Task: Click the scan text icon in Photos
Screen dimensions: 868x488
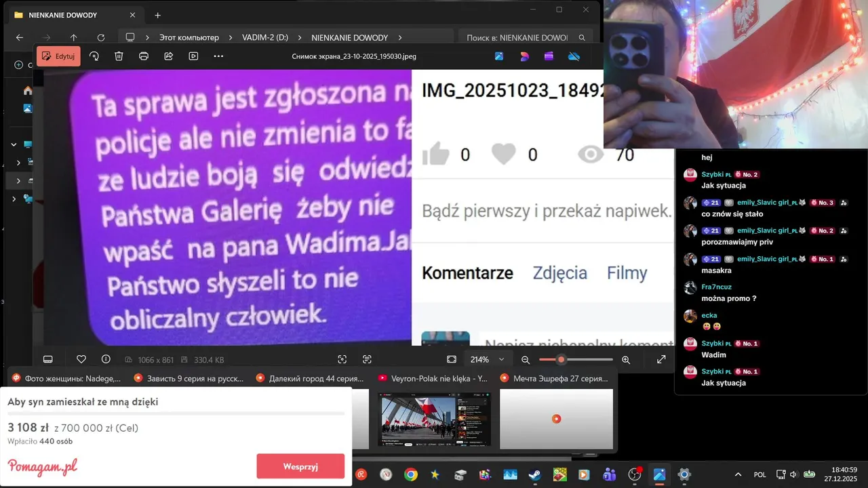Action: [x=367, y=359]
